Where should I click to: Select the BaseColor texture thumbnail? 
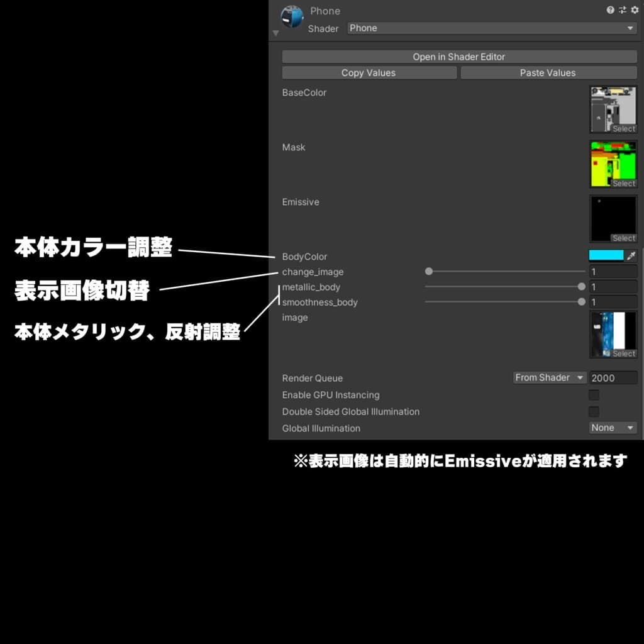613,108
